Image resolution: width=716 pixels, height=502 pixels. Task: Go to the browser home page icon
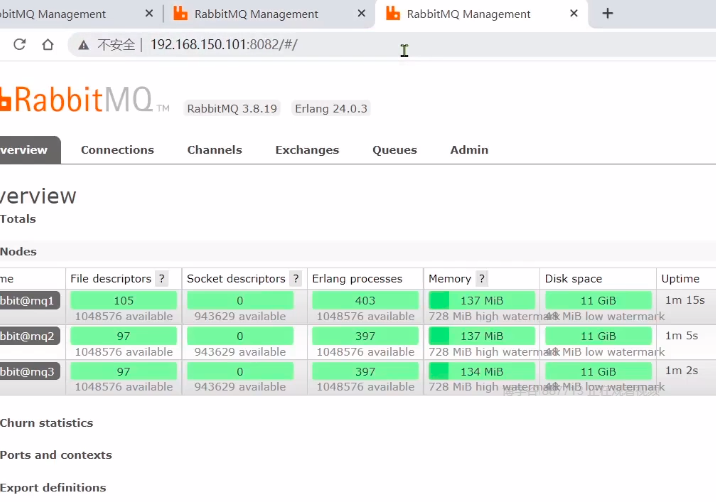point(48,44)
